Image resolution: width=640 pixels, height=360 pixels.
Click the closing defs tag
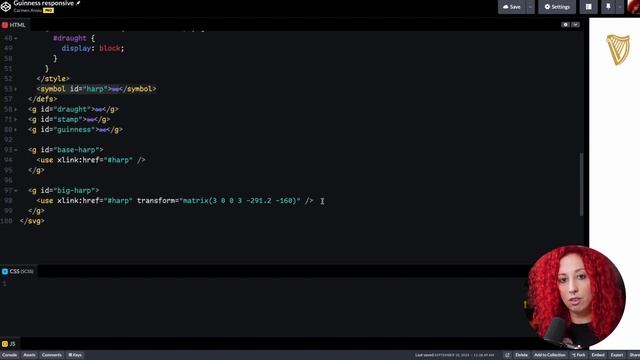(43, 99)
